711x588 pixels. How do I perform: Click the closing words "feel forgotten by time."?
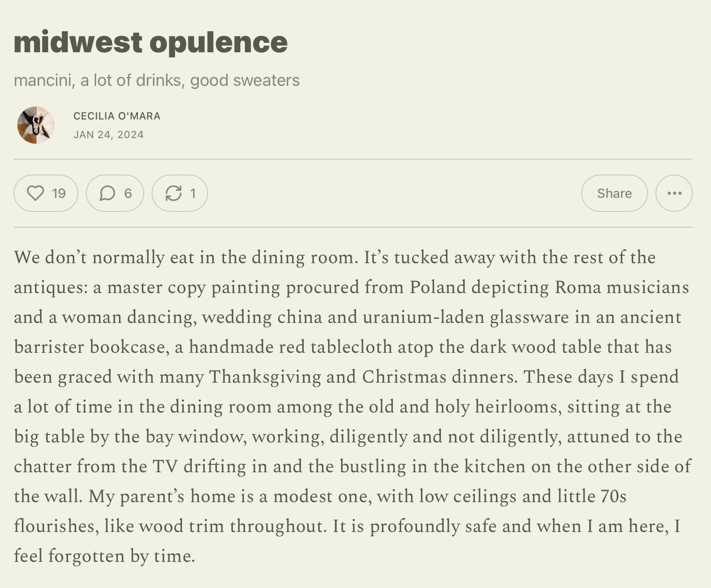tap(105, 556)
